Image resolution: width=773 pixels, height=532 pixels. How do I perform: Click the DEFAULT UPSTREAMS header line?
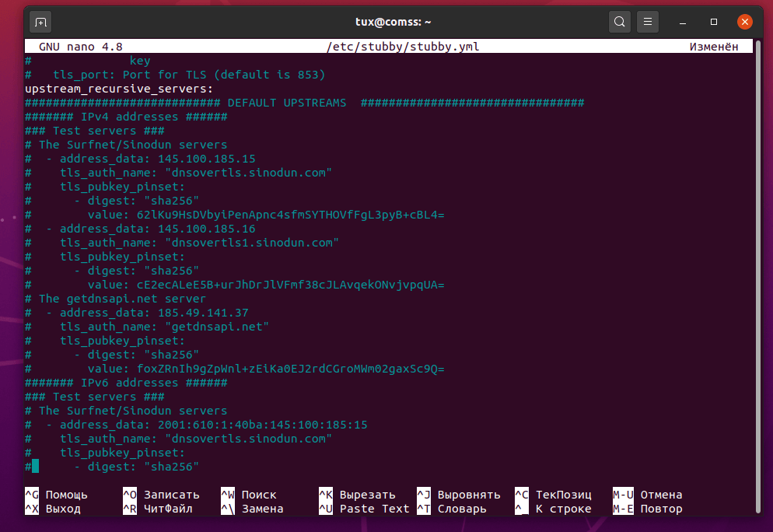[304, 103]
